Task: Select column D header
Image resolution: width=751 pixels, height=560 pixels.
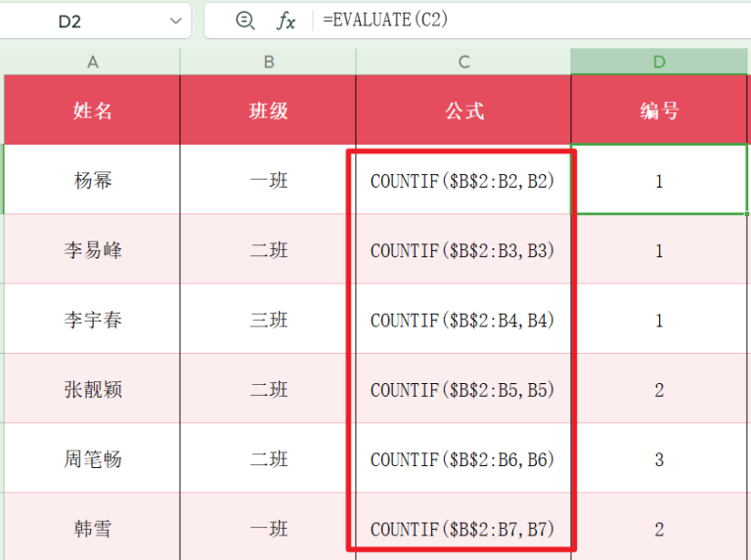Action: (659, 62)
